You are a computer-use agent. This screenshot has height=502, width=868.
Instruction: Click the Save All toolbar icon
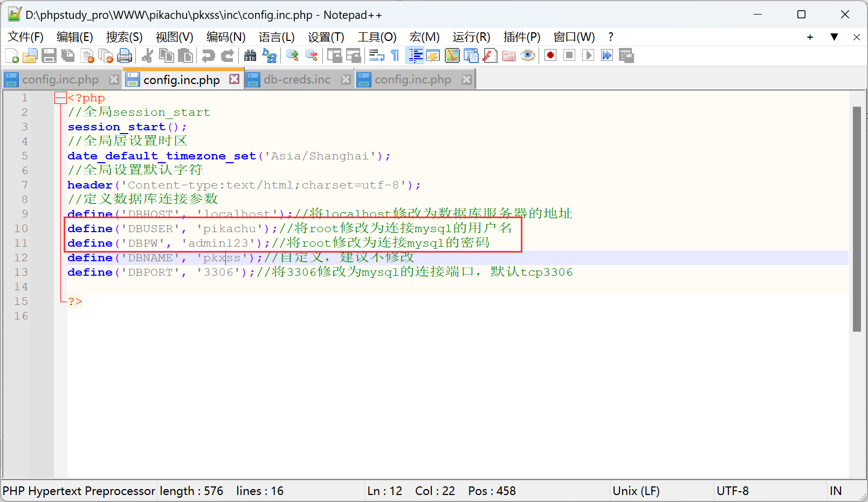(x=68, y=55)
